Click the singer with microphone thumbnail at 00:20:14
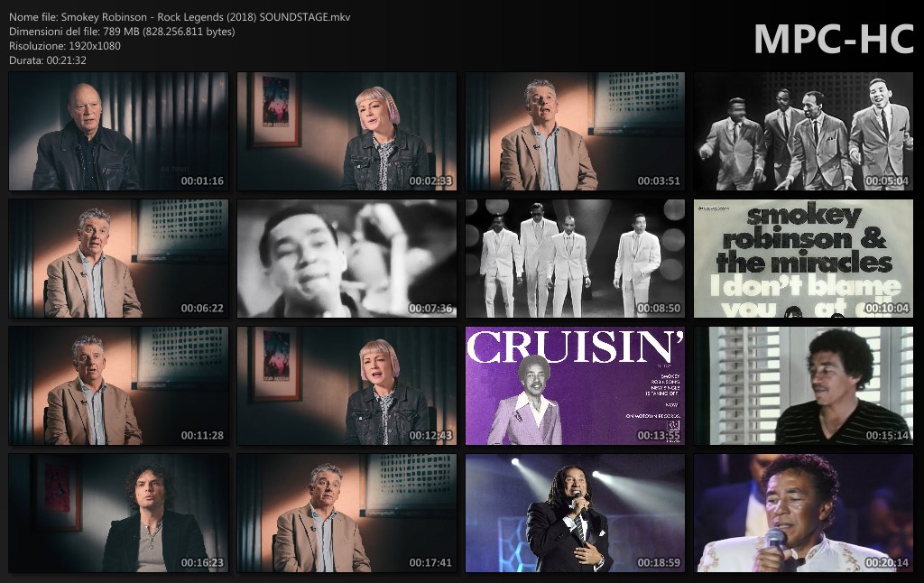 click(803, 514)
